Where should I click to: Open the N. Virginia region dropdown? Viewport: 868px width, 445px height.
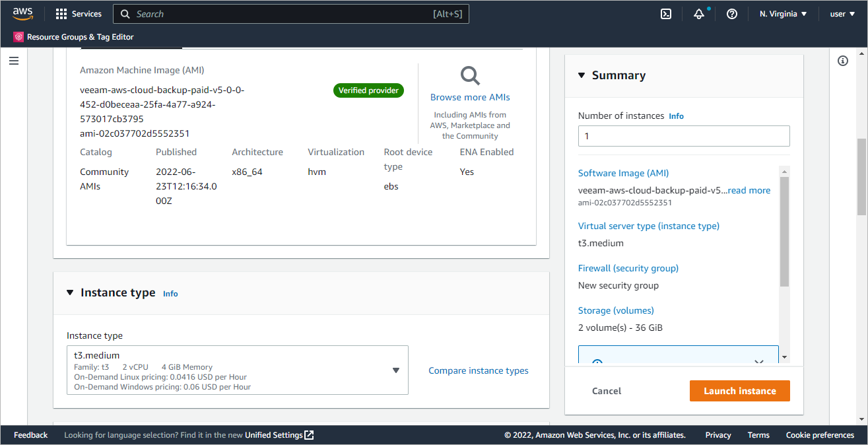click(x=784, y=14)
